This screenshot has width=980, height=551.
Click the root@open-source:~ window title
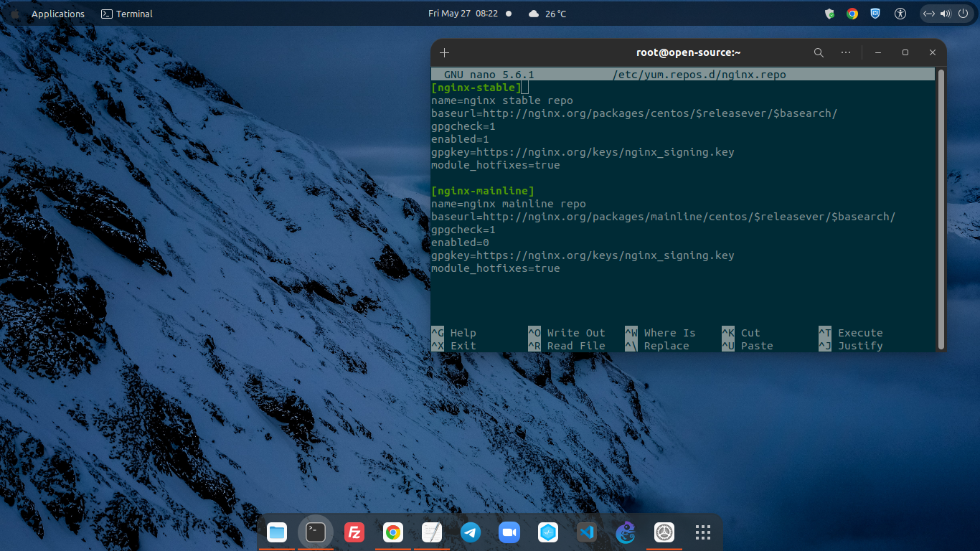[689, 52]
